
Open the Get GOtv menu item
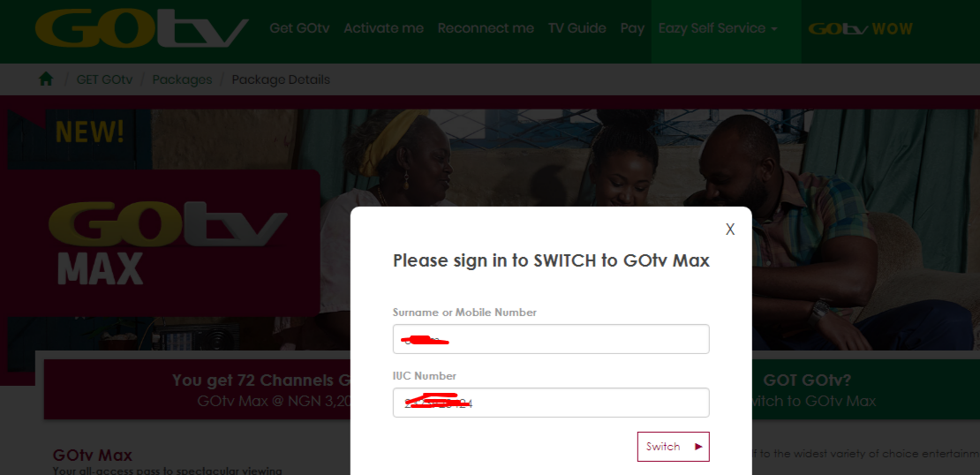[x=299, y=28]
